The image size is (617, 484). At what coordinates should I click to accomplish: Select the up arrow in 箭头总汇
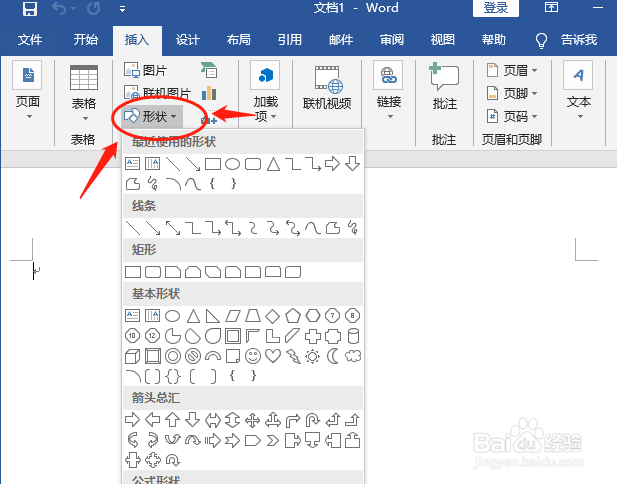(x=173, y=420)
